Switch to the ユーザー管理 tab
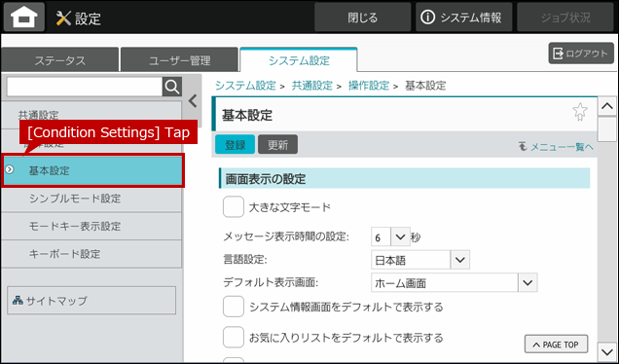619x364 pixels. click(x=180, y=60)
